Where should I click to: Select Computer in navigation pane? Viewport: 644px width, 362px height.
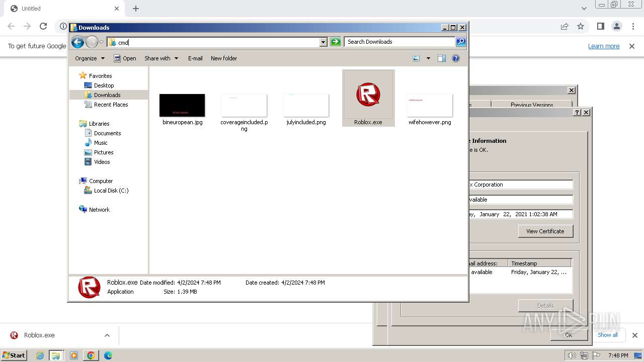coord(101,181)
